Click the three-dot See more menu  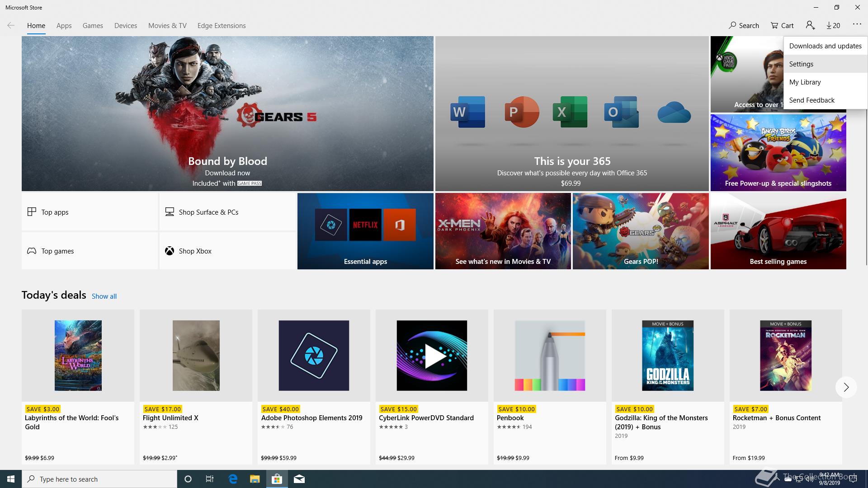(x=857, y=24)
